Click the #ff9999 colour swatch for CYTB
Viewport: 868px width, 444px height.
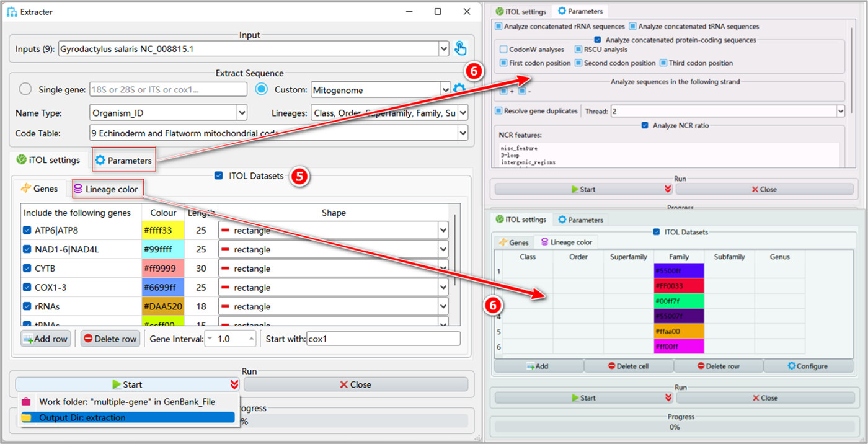[164, 269]
